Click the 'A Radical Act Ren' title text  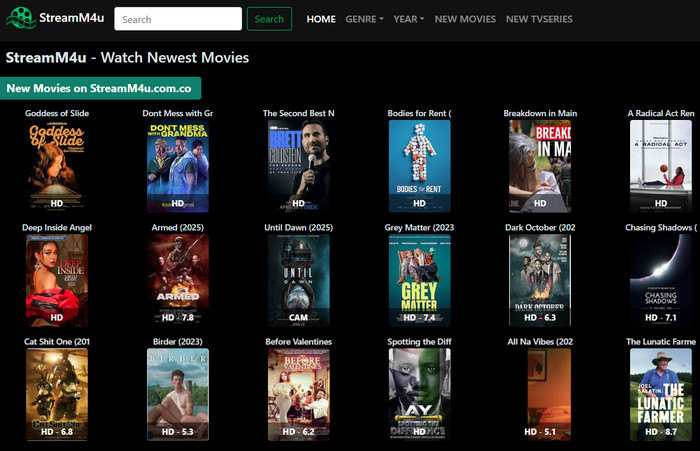coord(661,113)
